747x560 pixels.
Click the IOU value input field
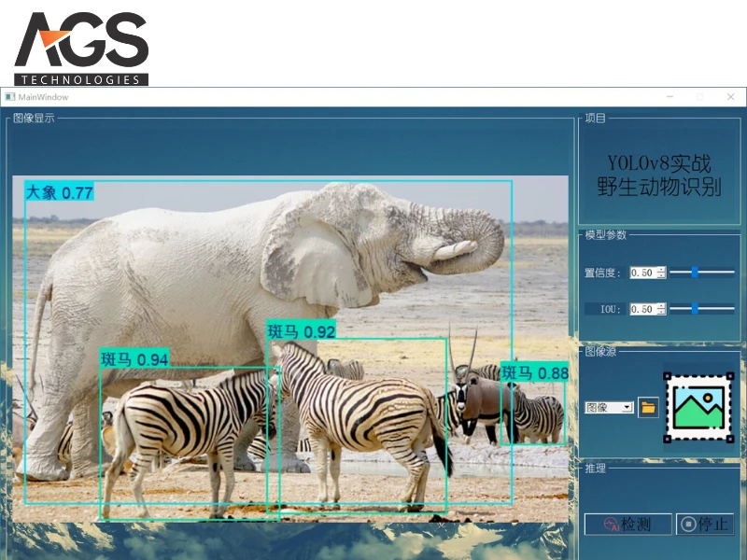[642, 309]
